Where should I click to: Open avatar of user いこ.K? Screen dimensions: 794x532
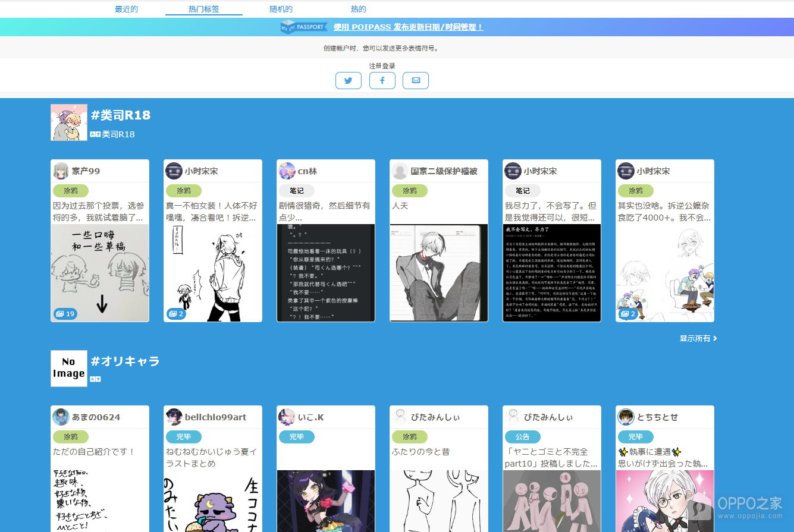click(287, 417)
